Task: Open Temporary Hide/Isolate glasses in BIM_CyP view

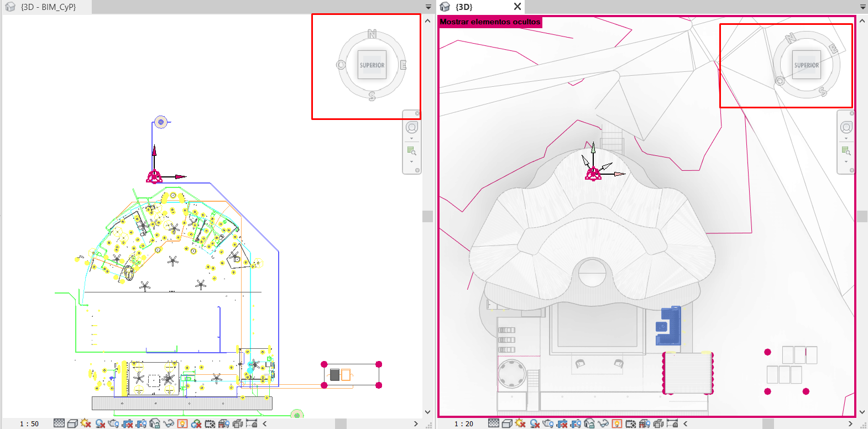Action: (x=169, y=423)
